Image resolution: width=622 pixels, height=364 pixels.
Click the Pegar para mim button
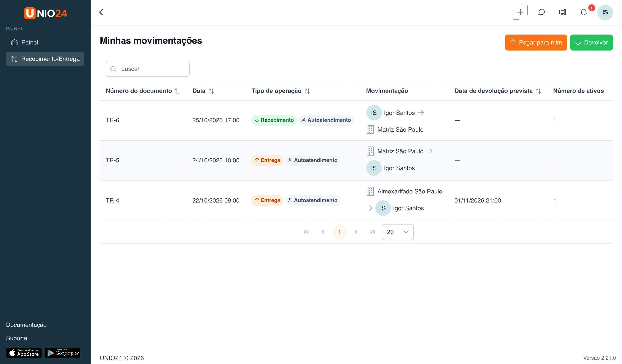536,43
